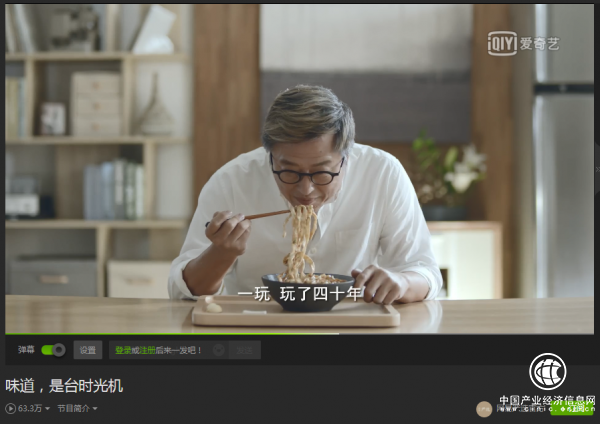
Task: Click the iQIYI 爱奇艺 logo watermark
Action: [523, 43]
